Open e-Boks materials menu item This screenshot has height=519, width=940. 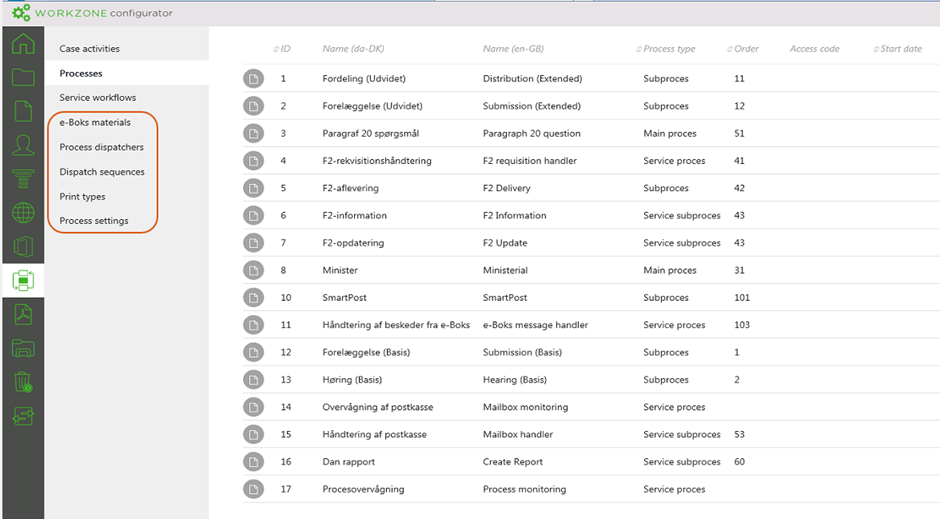(x=95, y=122)
